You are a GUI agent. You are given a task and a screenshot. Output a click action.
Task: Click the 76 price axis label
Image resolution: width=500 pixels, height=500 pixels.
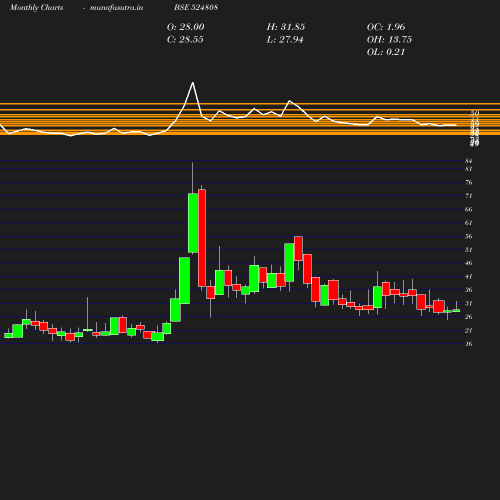pos(469,182)
